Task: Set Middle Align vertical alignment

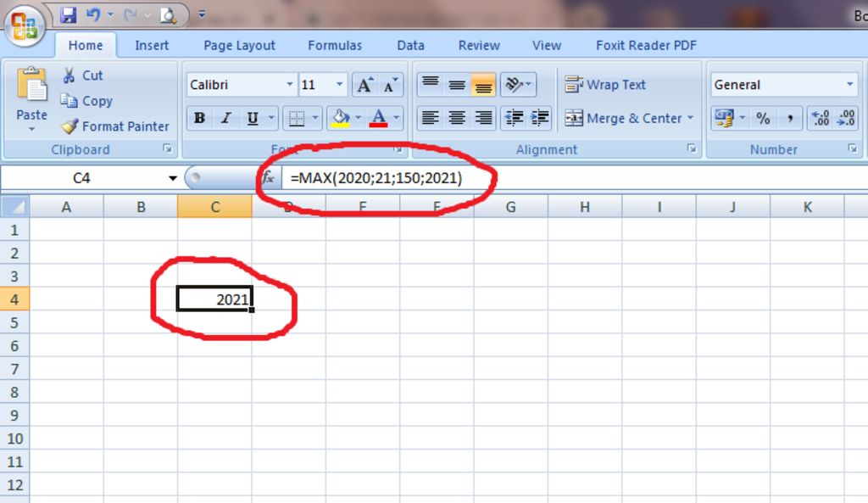Action: [457, 85]
